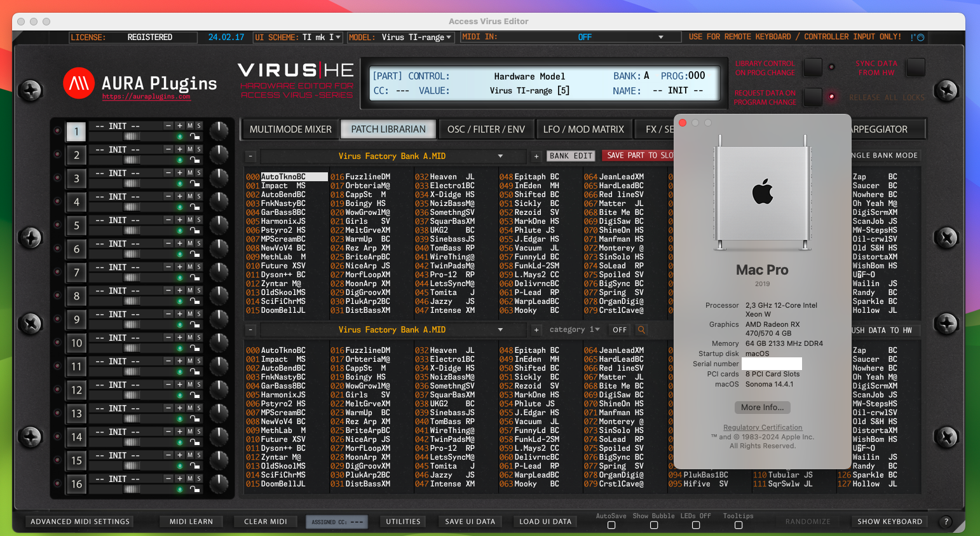Open the LFO / Mod Matrix tab
The height and width of the screenshot is (536, 980).
[583, 129]
